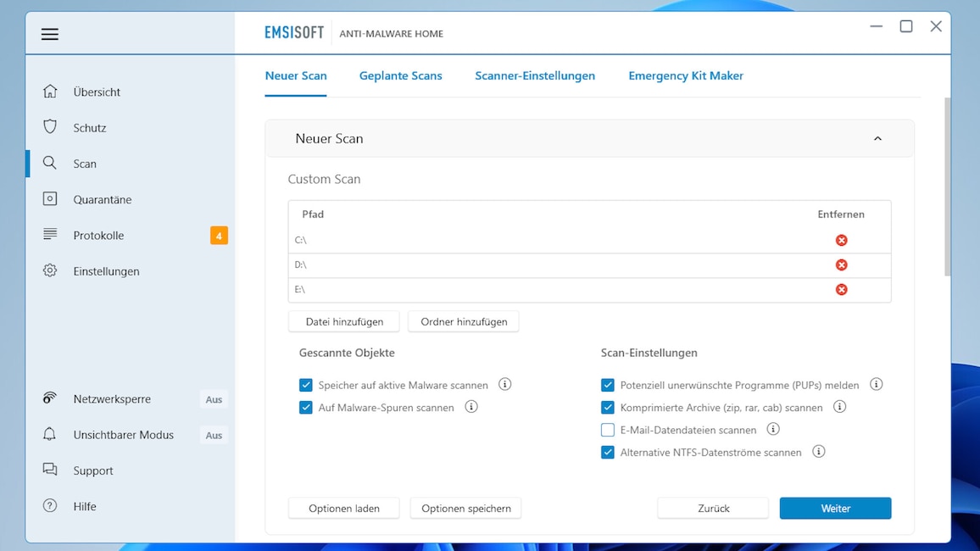
Task: Click the Unsichtbarer Modus bell icon
Action: [50, 434]
